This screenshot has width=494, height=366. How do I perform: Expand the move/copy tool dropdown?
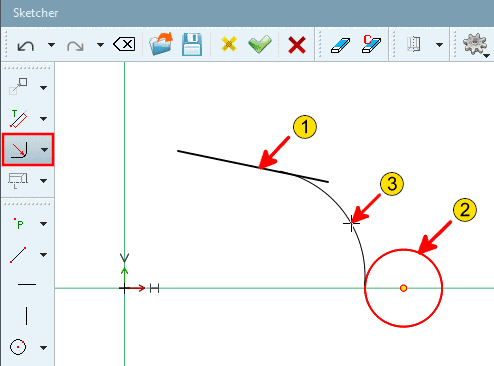(43, 88)
